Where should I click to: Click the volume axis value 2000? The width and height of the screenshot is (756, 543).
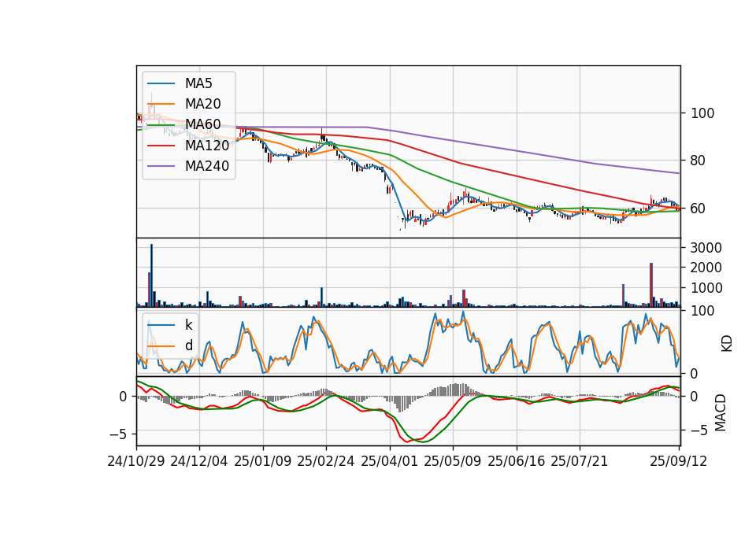coord(706,268)
